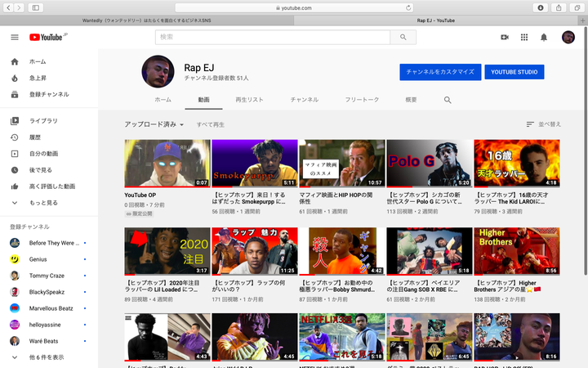Switch to Wantedly Safari tab
This screenshot has width=588, height=368.
[x=147, y=20]
